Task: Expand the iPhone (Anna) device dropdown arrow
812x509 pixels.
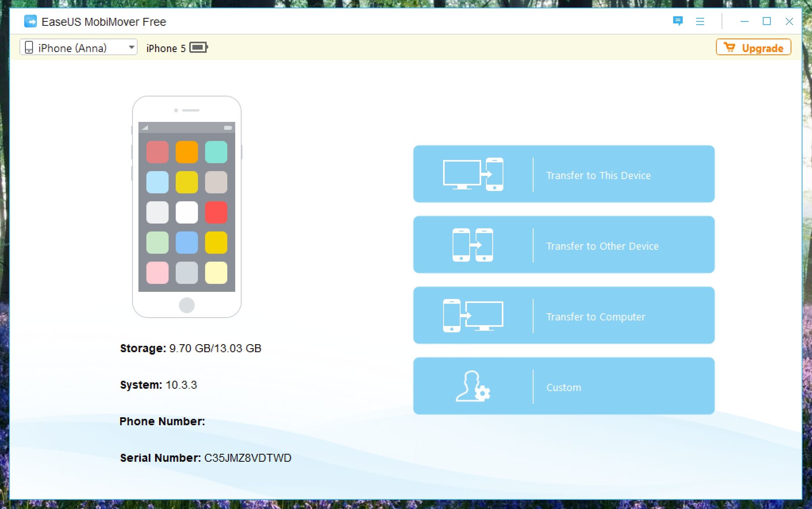Action: (131, 47)
